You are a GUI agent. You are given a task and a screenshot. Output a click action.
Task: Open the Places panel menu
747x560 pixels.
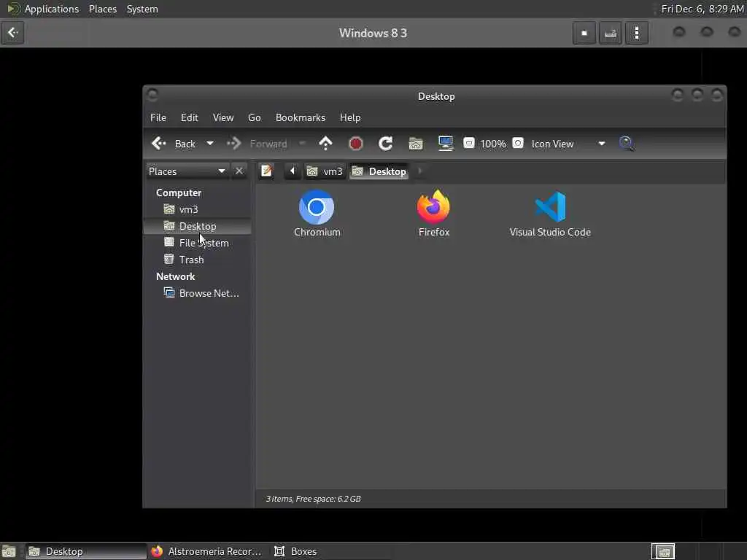click(102, 9)
